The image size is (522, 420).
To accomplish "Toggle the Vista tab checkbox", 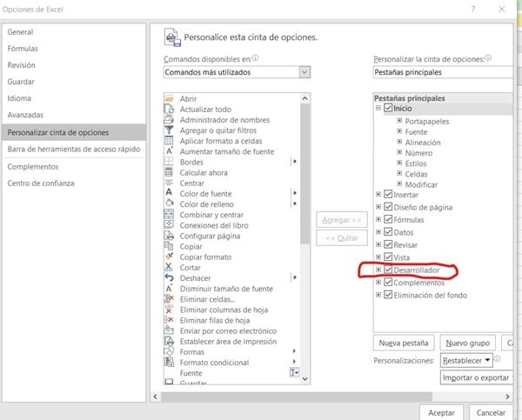I will click(388, 257).
